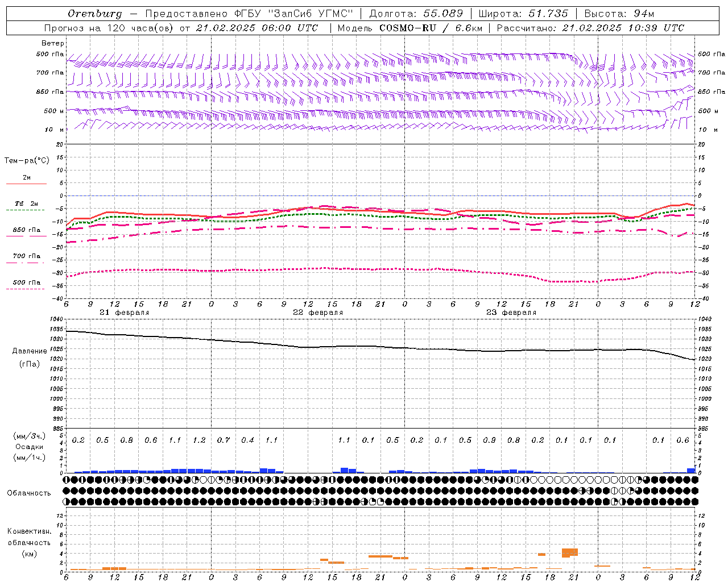The height and width of the screenshot is (582, 728).
Task: Select the 23 февраля date label
Action: click(x=511, y=313)
